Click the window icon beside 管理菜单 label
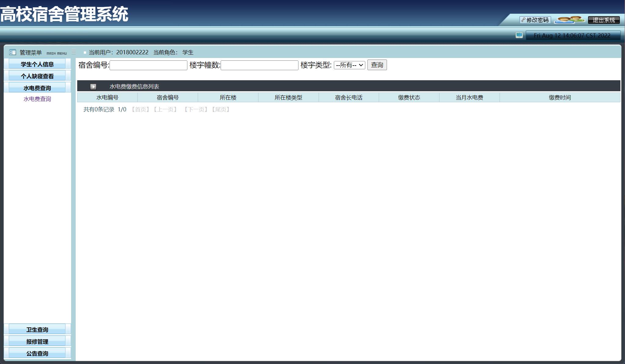625x364 pixels. click(12, 52)
